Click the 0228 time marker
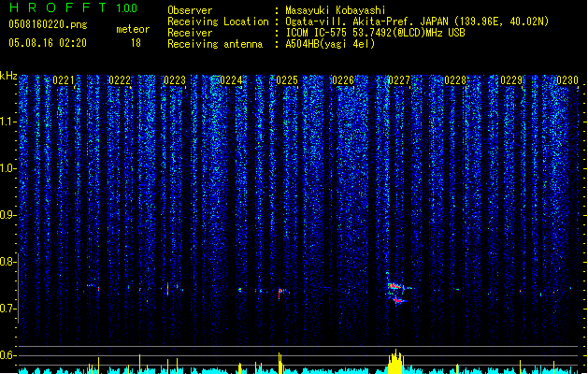This screenshot has width=588, height=374. [455, 80]
